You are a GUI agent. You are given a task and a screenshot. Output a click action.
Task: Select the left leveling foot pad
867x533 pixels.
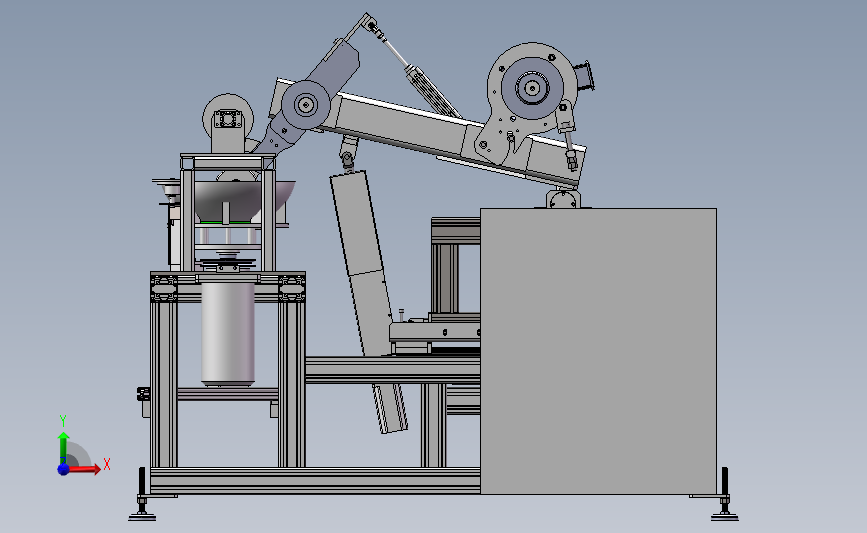142,517
